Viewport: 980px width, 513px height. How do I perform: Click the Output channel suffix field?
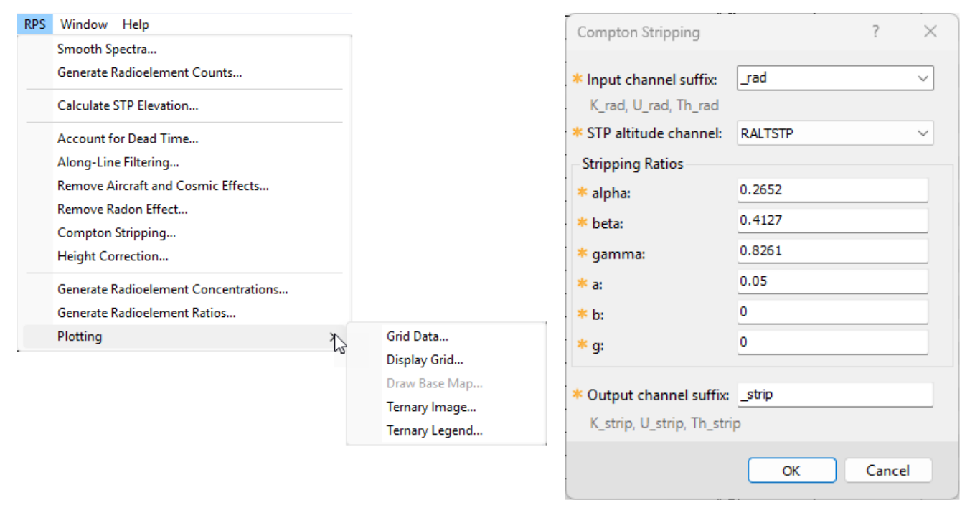834,395
